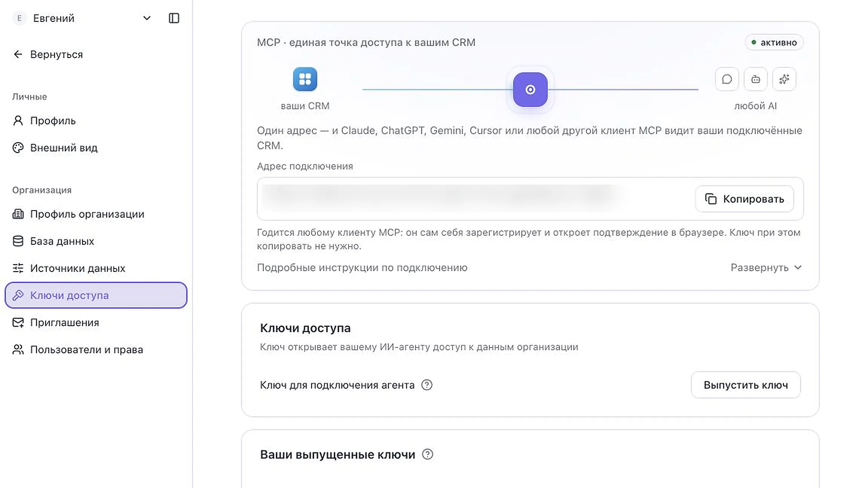Click the sparkles AI icon
This screenshot has width=868, height=488.
784,79
